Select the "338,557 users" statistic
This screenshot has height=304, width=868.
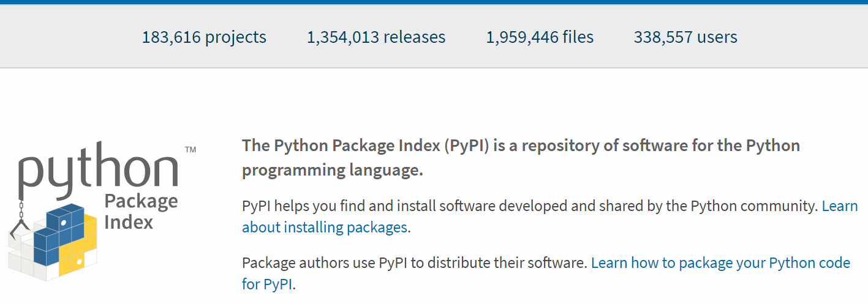pos(685,37)
